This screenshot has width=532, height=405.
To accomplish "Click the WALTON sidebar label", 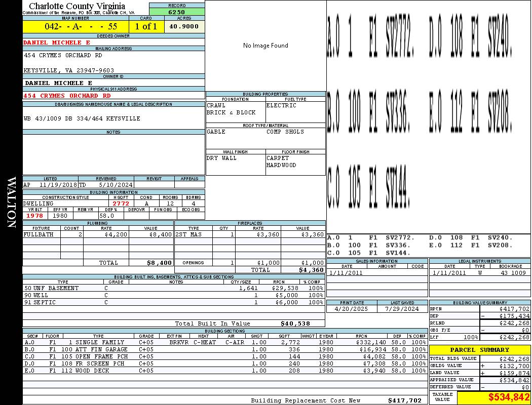I will [12, 202].
